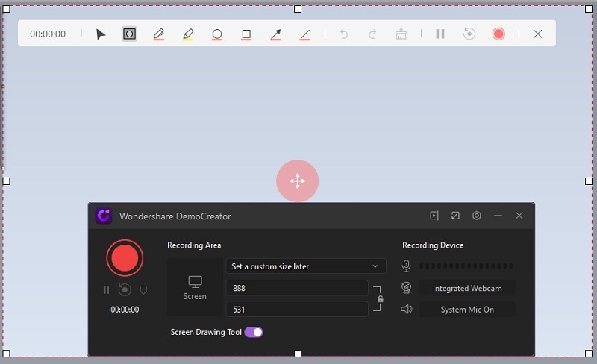Click the large red record button in DemoCreator
Screen dimensions: 597x364
(x=125, y=258)
